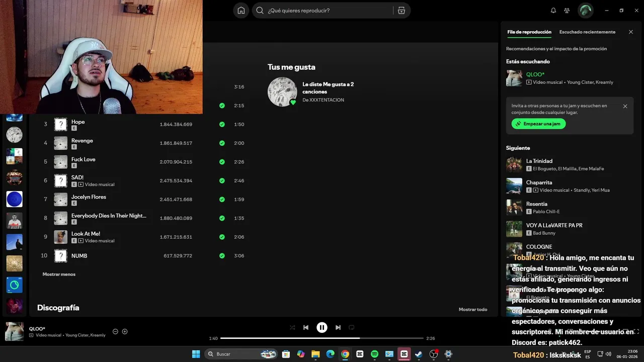Pause the current song

click(x=322, y=327)
